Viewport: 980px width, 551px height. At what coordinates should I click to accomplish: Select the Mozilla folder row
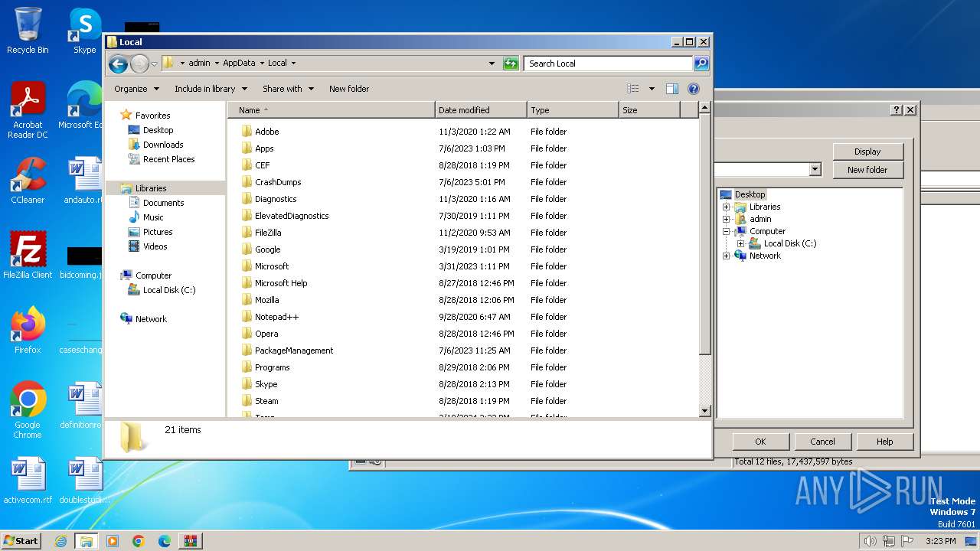(266, 300)
